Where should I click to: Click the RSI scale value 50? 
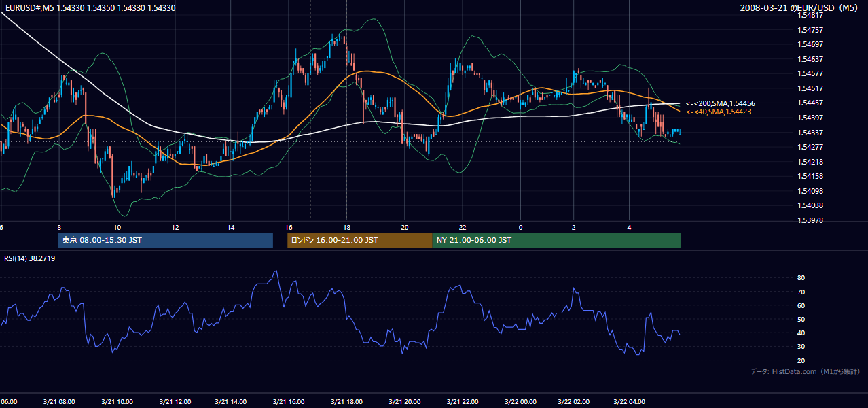pyautogui.click(x=801, y=319)
